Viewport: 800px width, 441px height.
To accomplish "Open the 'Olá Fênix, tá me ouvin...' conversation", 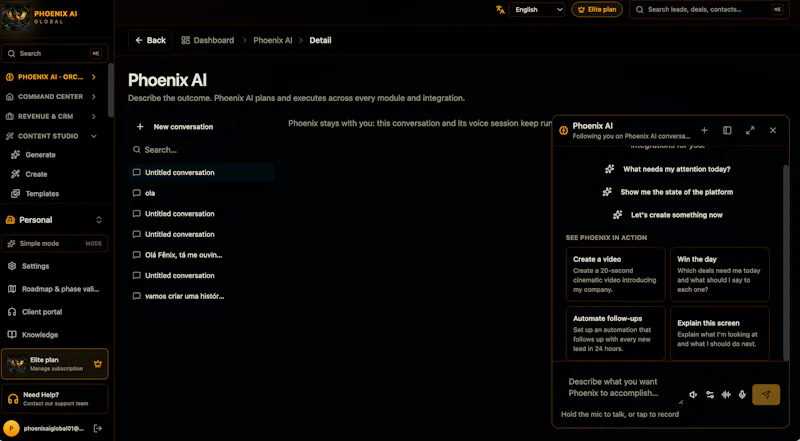I will tap(202, 255).
